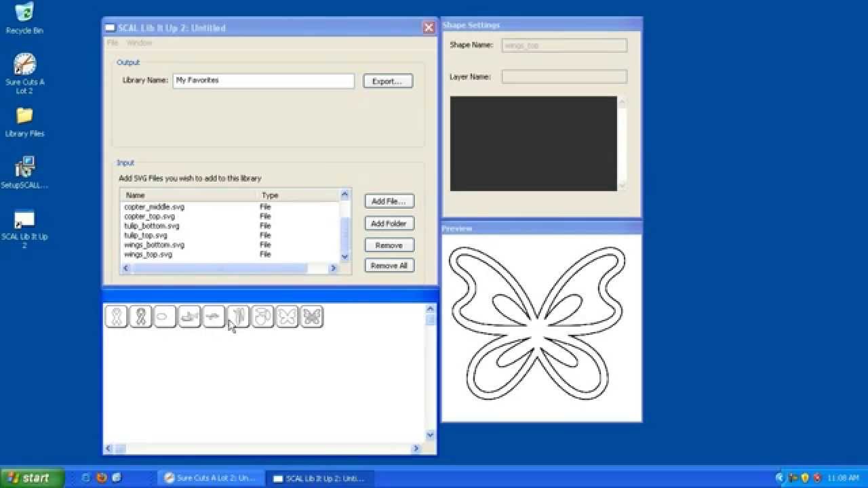Select the helicopter body shape thumbnail
This screenshot has width=868, height=488.
[x=189, y=317]
